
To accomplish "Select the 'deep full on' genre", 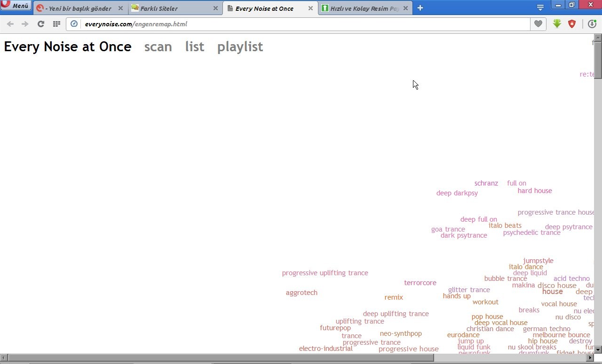I will click(479, 219).
